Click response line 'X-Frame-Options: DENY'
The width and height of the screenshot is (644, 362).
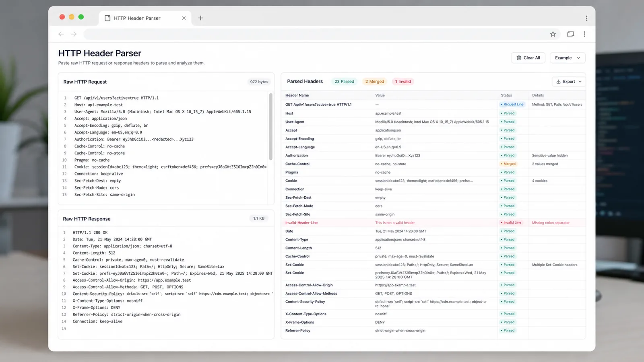pyautogui.click(x=97, y=308)
